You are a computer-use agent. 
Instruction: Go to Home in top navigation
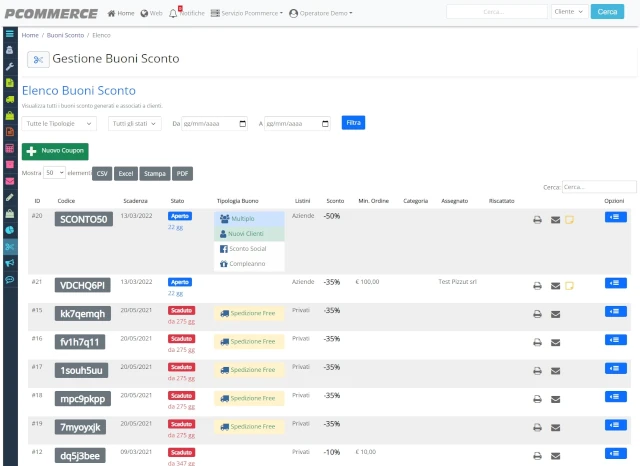coord(121,13)
